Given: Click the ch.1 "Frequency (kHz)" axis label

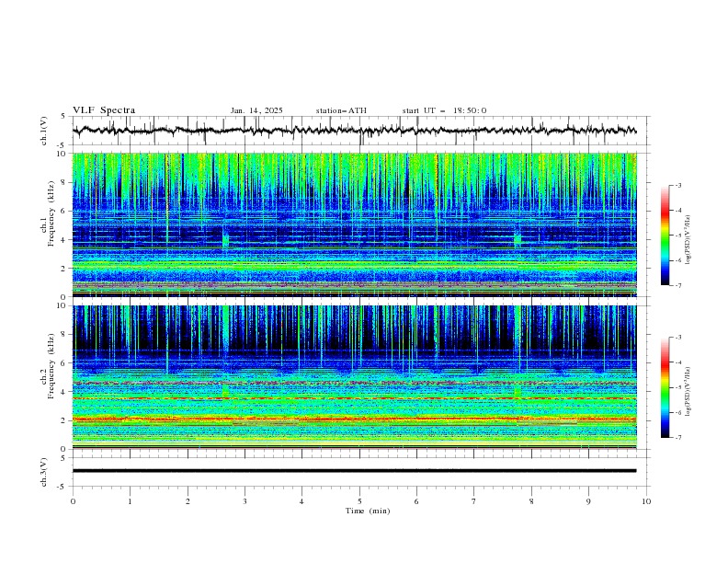Looking at the screenshot, I should pyautogui.click(x=51, y=213).
